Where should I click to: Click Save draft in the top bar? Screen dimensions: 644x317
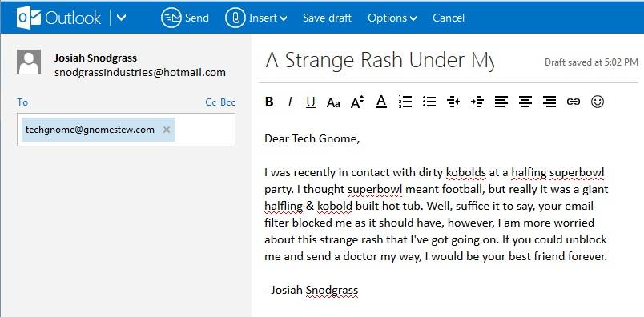(327, 18)
